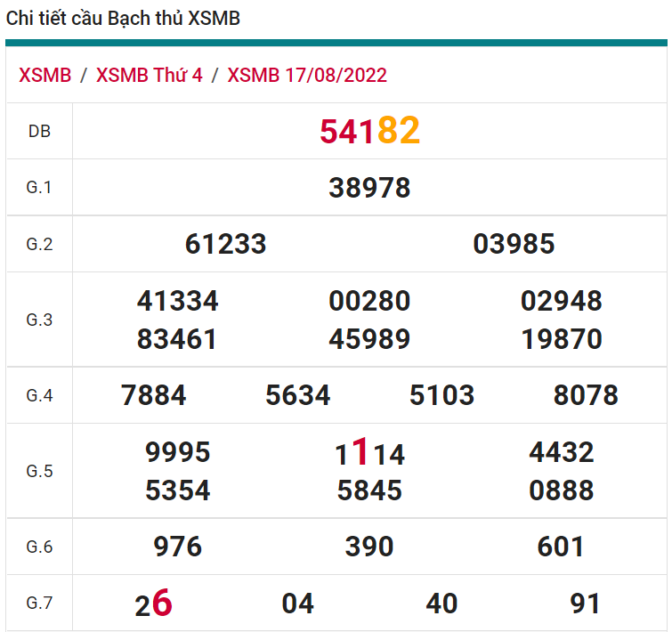Open the XSMB 17/08/2022 date link
This screenshot has height=632, width=672.
coord(307,75)
